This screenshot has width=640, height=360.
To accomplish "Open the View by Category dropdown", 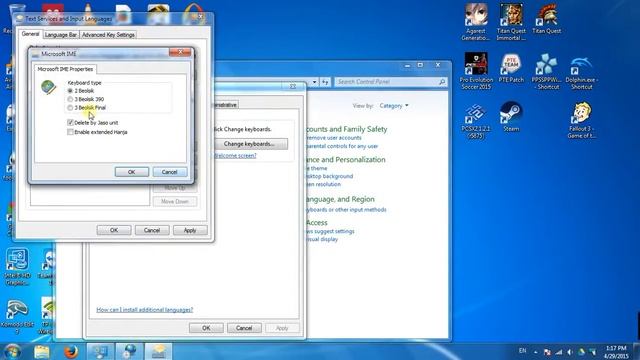I will 393,106.
